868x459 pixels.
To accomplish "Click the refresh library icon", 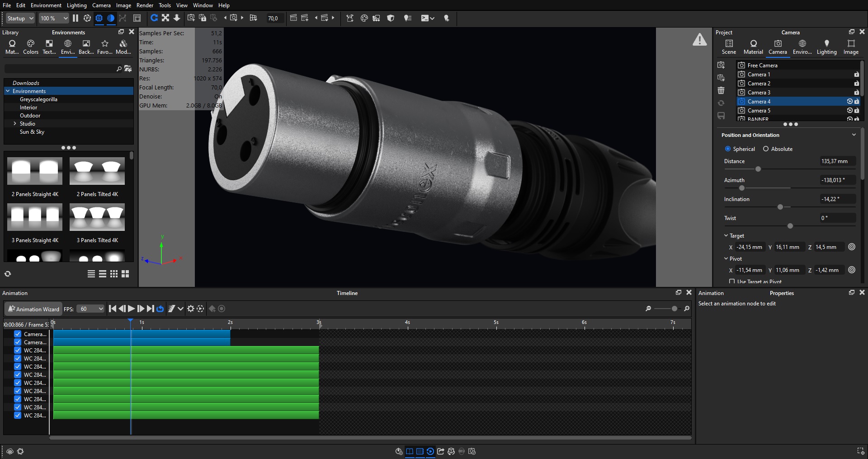I will [x=8, y=274].
